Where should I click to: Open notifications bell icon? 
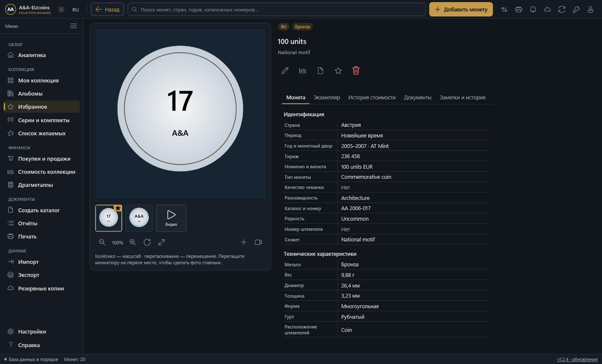[x=533, y=9]
